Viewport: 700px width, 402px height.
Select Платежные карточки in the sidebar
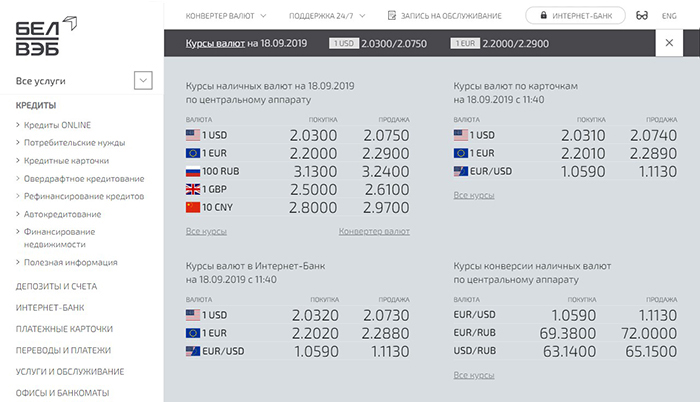click(x=64, y=328)
